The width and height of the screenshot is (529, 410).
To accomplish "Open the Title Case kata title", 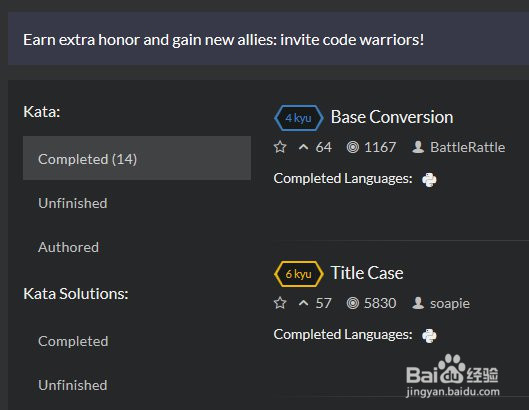I will [367, 273].
